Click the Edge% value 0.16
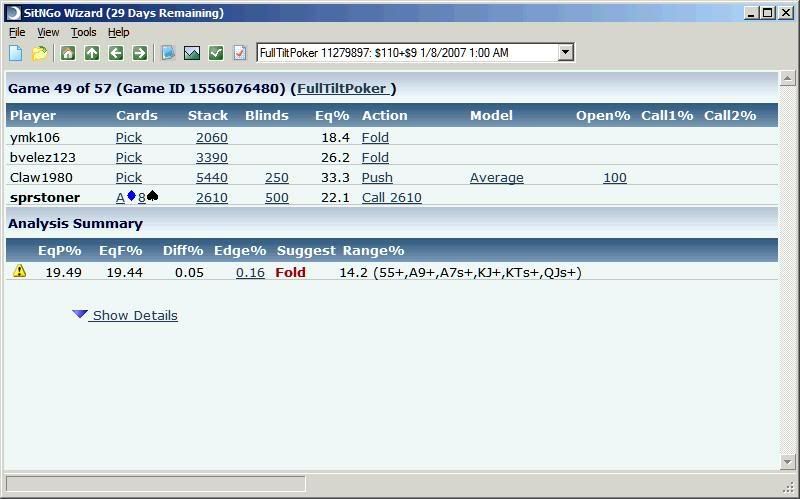The height and width of the screenshot is (499, 800). pos(250,272)
